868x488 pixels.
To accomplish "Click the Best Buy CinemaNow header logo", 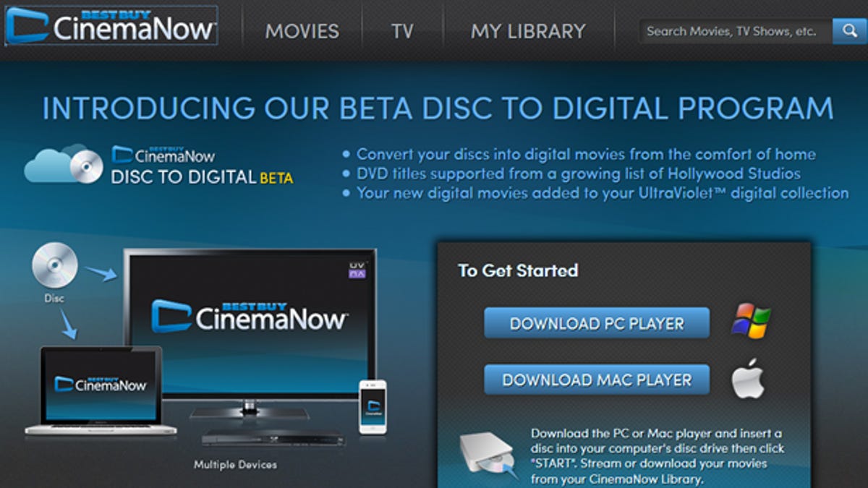I will click(110, 26).
